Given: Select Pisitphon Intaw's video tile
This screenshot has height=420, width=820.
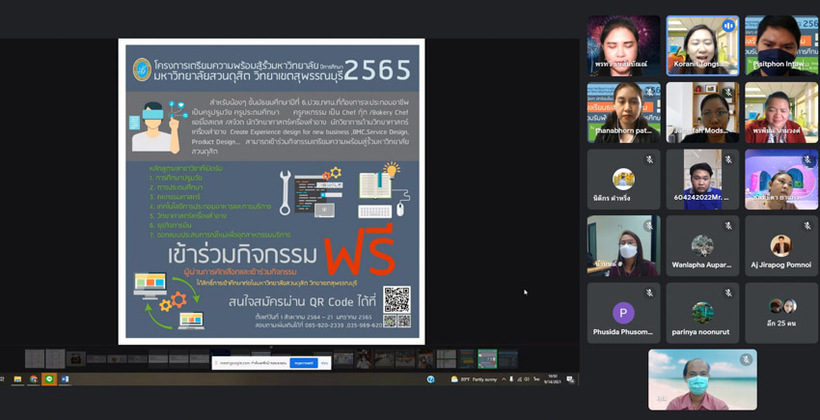Looking at the screenshot, I should click(781, 46).
